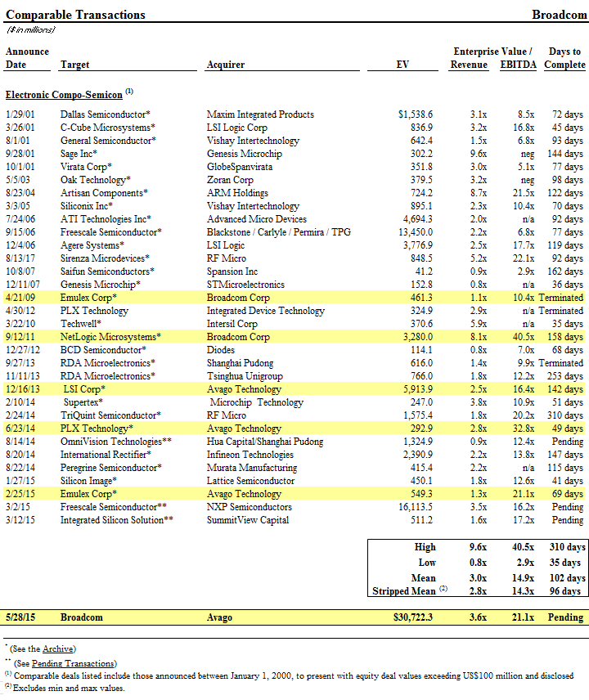Click OmniVision Technologies target entry
The image size is (589, 700).
click(x=116, y=441)
